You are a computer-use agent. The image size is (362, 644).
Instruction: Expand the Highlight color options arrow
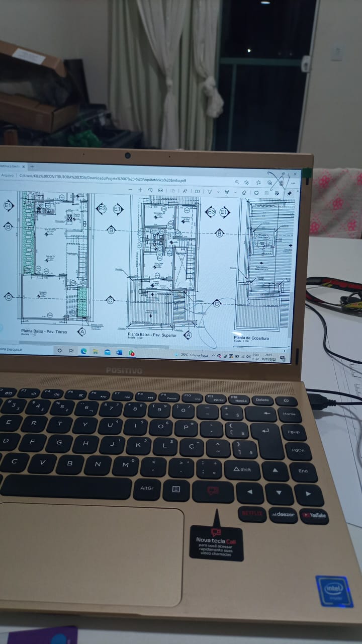point(234,192)
